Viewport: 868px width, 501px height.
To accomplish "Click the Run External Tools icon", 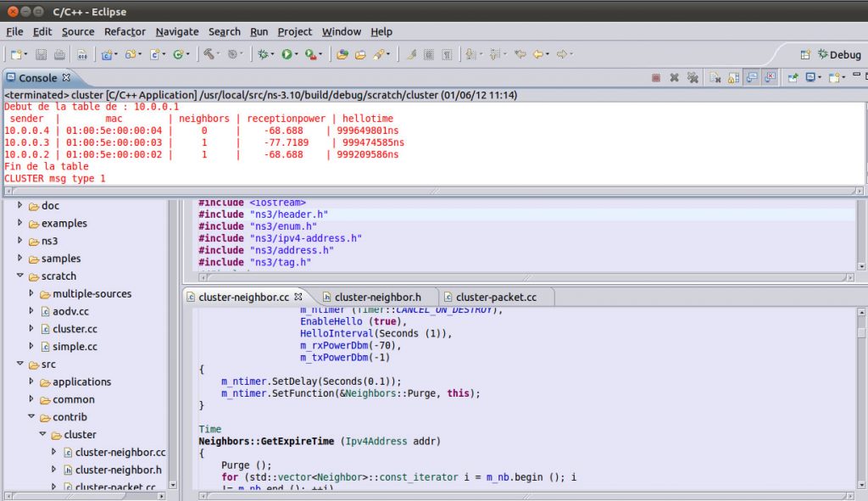I will 310,54.
